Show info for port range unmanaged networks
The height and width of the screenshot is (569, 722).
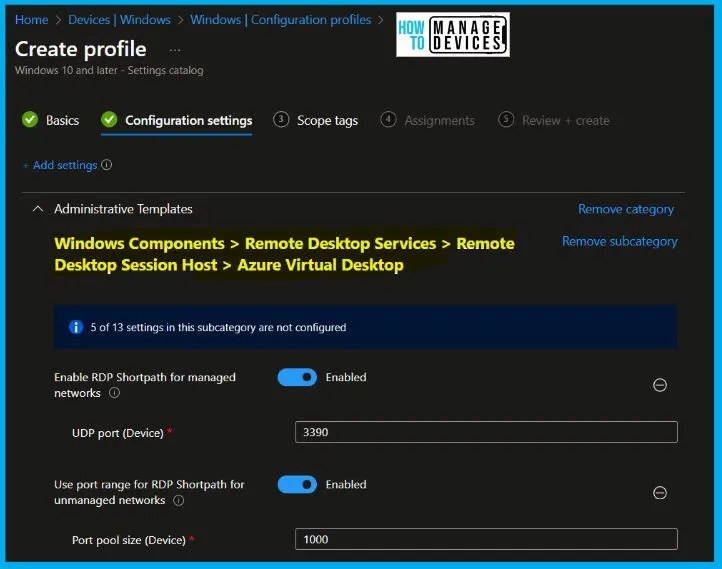(x=179, y=500)
